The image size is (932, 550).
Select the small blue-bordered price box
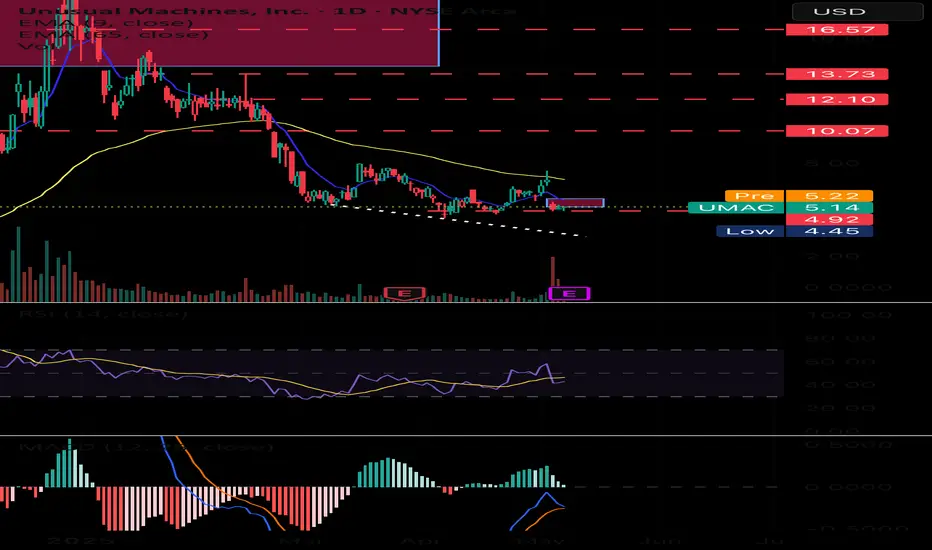coord(575,203)
